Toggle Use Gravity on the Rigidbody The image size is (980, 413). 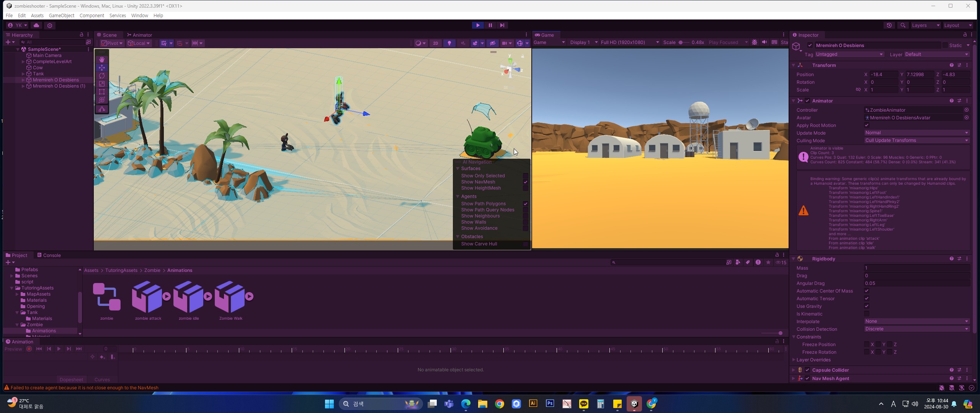click(867, 306)
